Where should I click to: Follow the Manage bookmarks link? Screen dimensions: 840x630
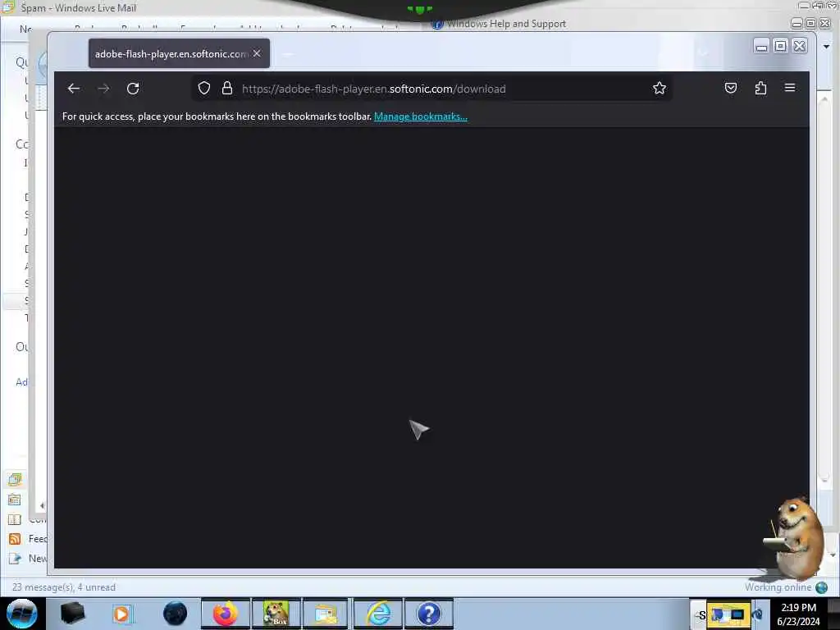421,116
